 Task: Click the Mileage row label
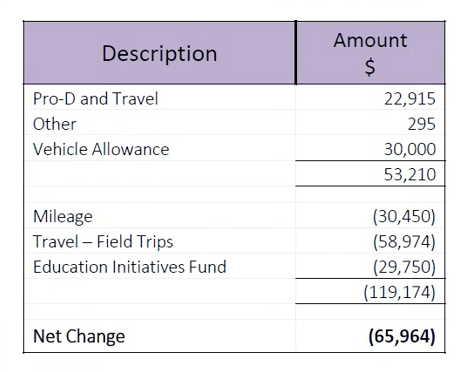point(63,217)
